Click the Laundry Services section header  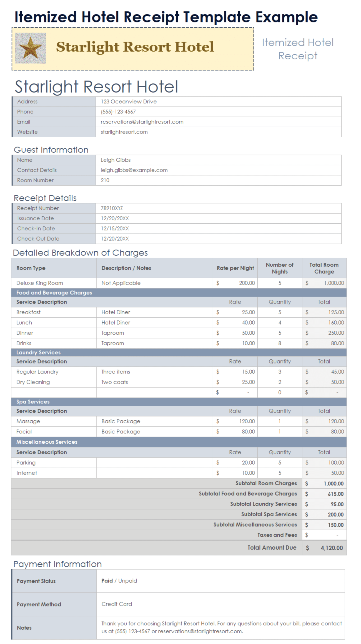(x=38, y=353)
